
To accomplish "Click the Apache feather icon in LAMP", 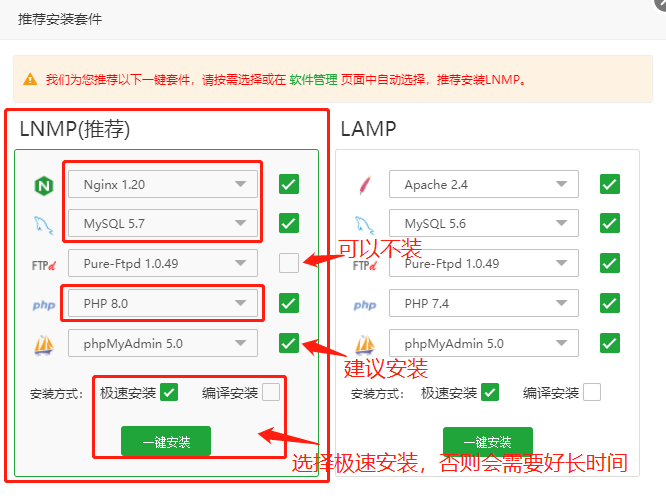I will pos(364,185).
